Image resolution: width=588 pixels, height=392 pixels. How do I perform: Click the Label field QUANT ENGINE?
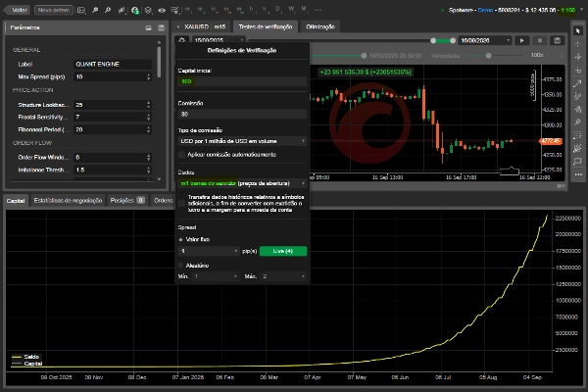(x=113, y=64)
